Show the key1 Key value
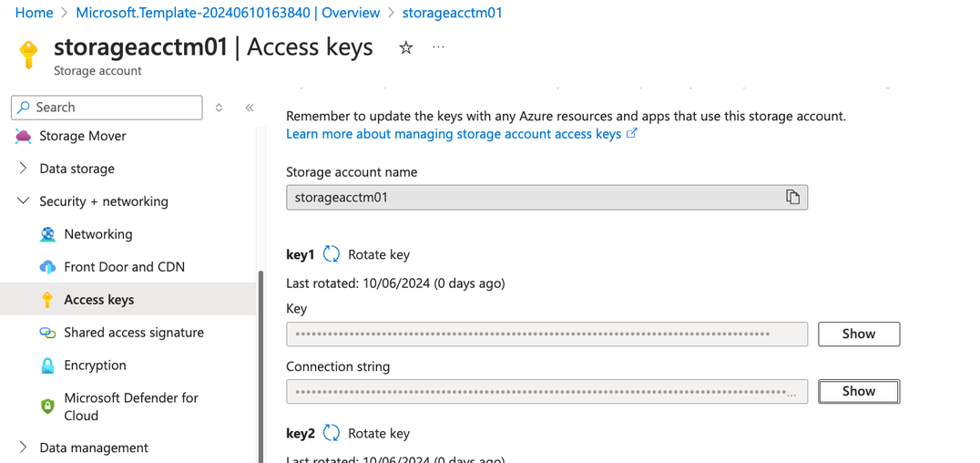The height and width of the screenshot is (463, 980). pos(858,334)
